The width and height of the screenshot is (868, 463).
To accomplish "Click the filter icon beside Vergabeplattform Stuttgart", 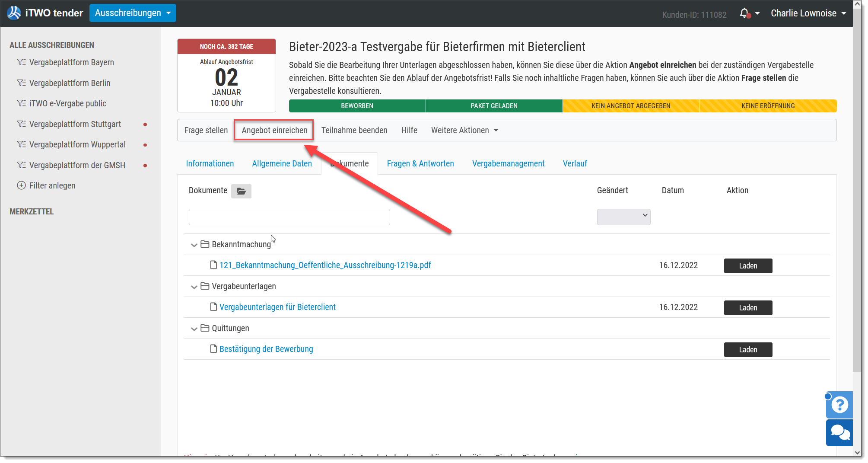I will [x=21, y=124].
